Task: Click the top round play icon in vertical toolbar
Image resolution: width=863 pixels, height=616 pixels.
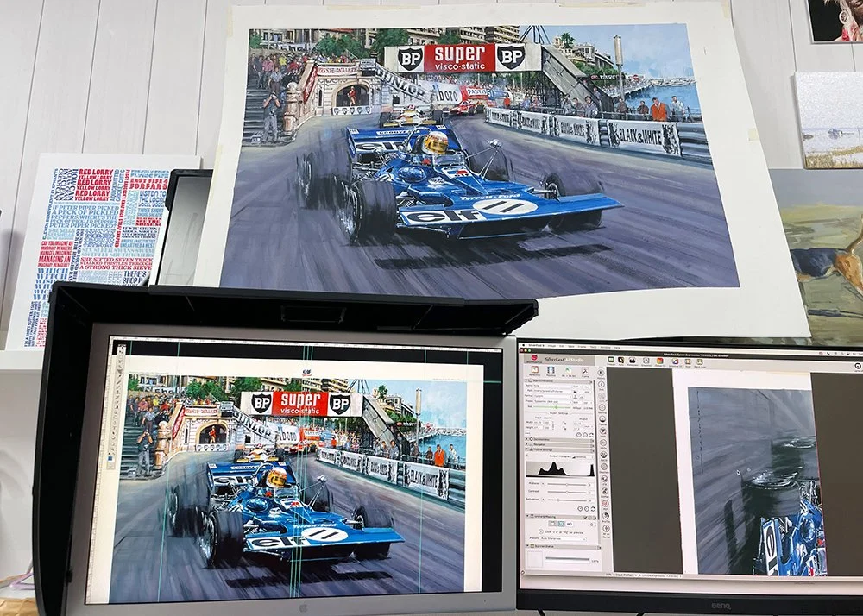Action: [x=601, y=373]
